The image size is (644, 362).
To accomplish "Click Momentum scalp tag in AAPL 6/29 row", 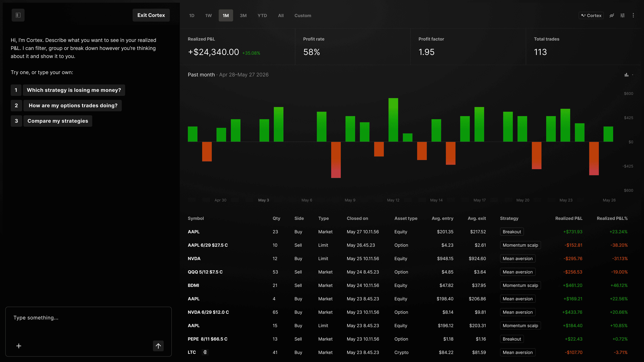I will (520, 245).
